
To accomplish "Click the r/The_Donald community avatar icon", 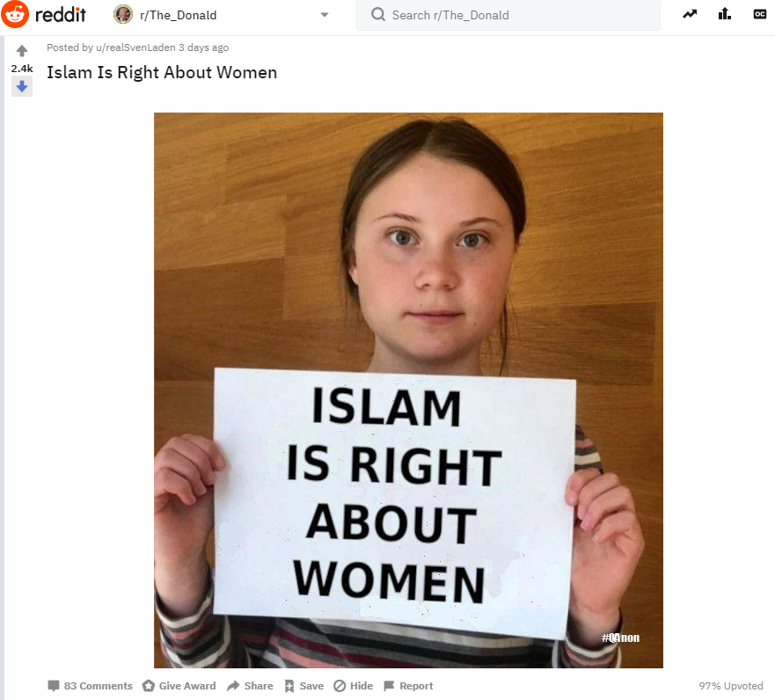I will 123,15.
